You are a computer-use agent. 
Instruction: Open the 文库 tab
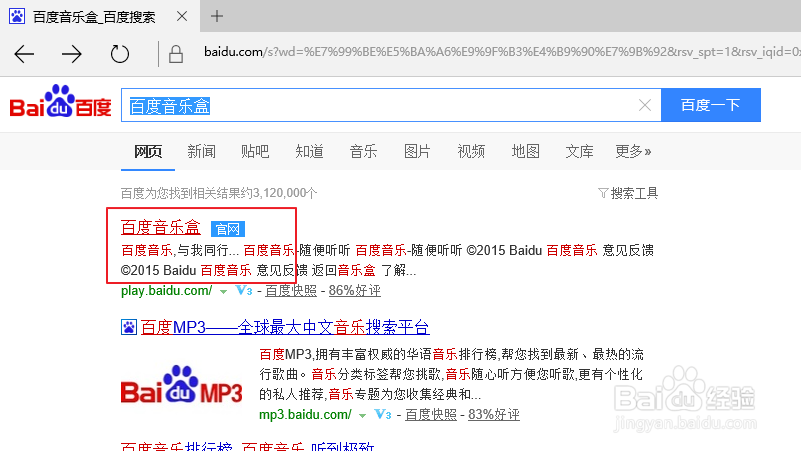(579, 151)
